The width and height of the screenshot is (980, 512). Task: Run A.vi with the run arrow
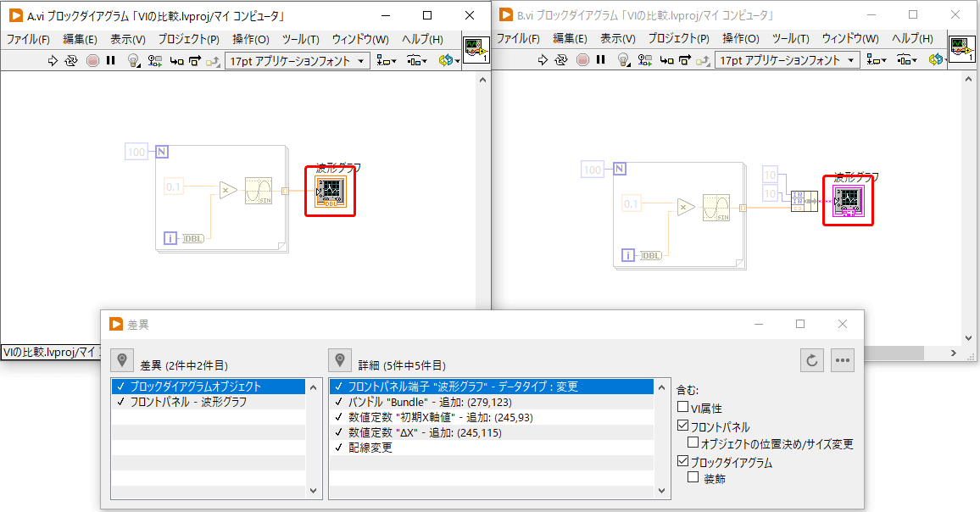point(53,61)
